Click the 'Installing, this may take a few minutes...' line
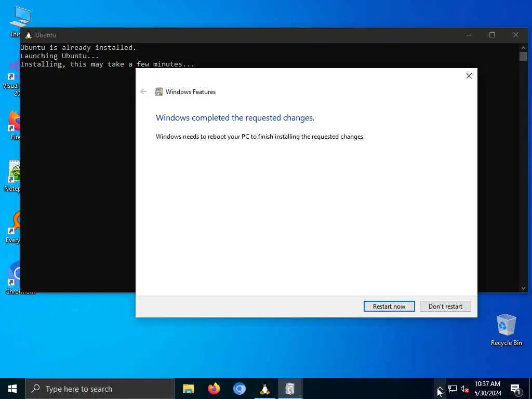 tap(107, 64)
